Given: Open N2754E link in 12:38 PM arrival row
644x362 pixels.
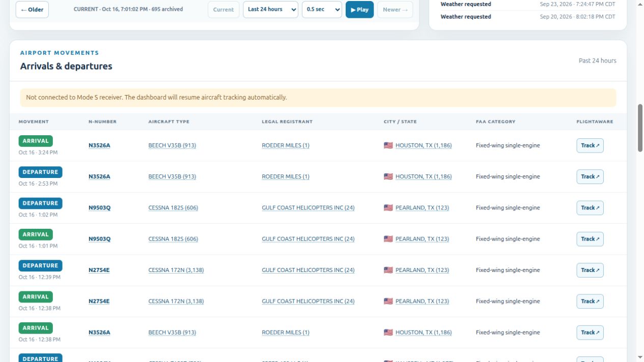Looking at the screenshot, I should (99, 301).
